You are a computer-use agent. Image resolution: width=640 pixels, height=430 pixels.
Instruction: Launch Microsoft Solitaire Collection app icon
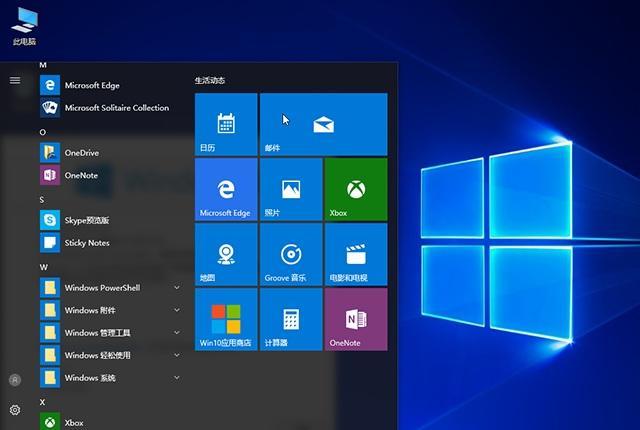coord(50,108)
